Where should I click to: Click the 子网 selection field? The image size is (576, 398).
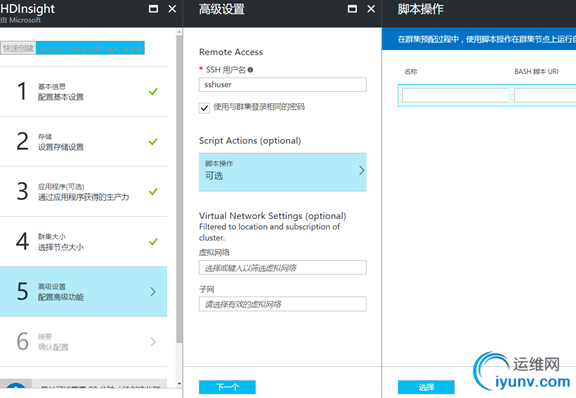tap(282, 304)
